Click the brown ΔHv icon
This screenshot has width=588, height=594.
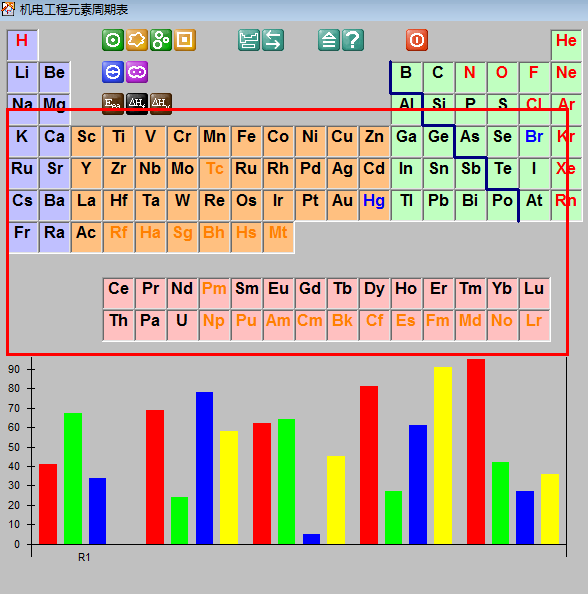(161, 104)
